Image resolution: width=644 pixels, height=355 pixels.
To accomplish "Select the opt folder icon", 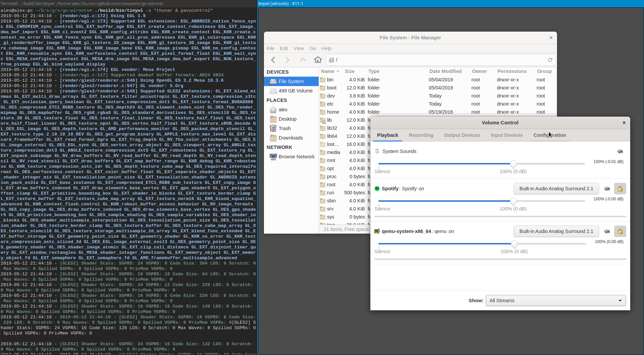I will click(323, 168).
